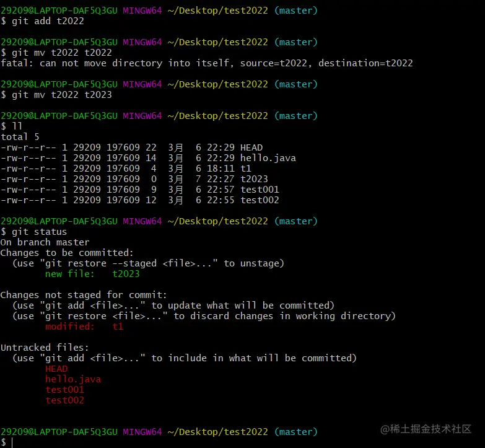This screenshot has width=485, height=448.
Task: Select HEAD in the ll file listing
Action: tap(251, 147)
